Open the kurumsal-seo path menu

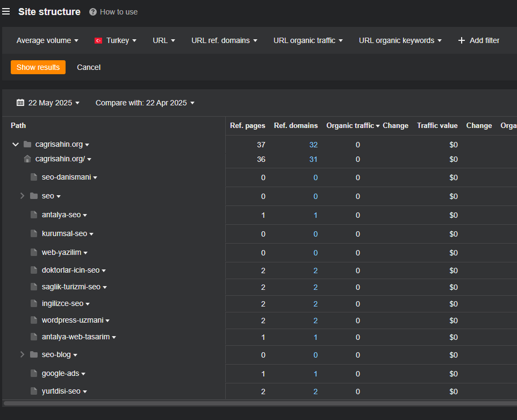point(91,234)
